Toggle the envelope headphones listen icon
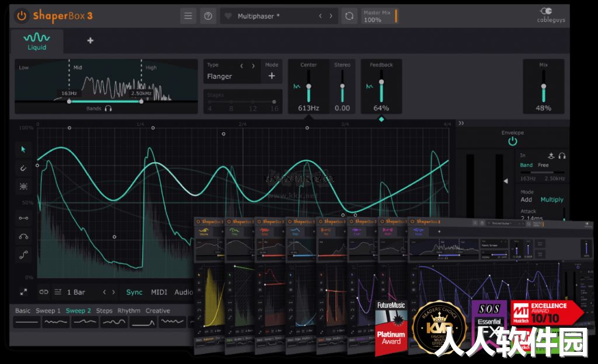The image size is (598, 364). click(x=562, y=155)
